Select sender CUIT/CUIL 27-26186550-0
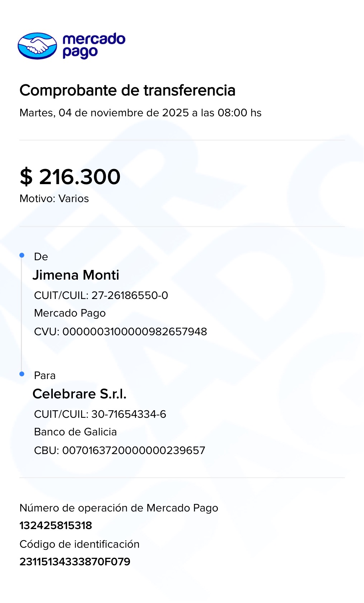364x603 pixels. click(x=101, y=295)
